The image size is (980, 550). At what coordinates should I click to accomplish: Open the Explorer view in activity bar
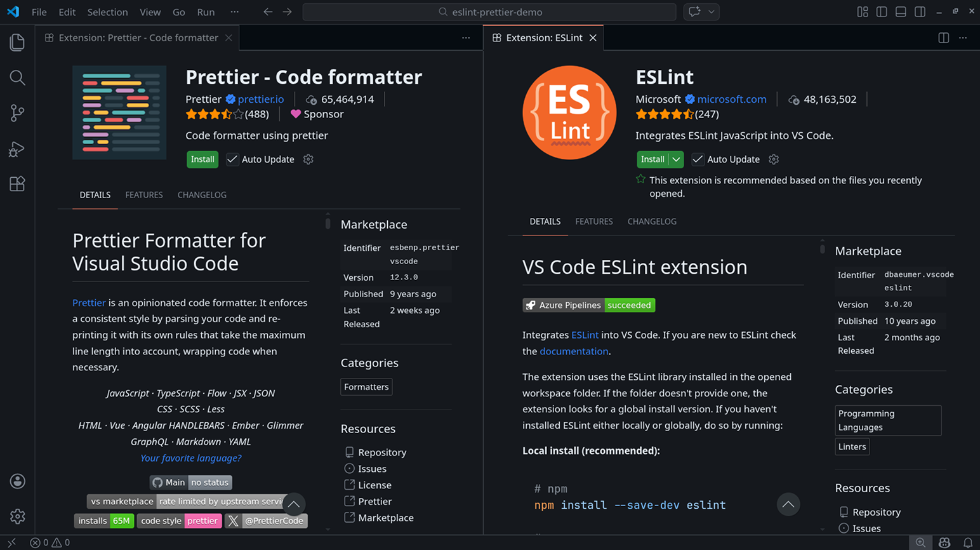pos(17,43)
